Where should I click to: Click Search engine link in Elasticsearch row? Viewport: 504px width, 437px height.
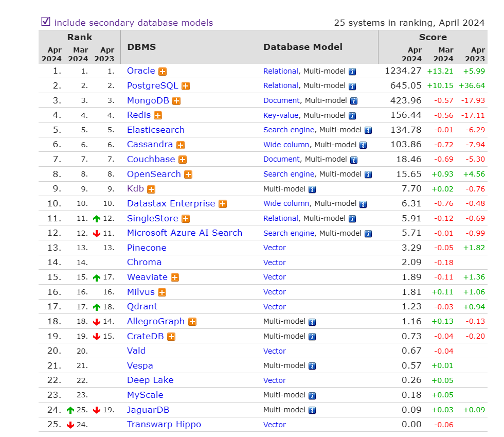click(x=289, y=130)
